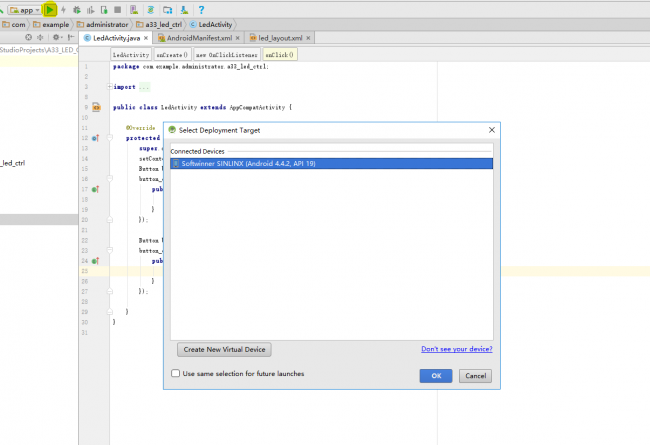
Task: Click the _led_ctrl item in project panel
Action: pos(13,163)
